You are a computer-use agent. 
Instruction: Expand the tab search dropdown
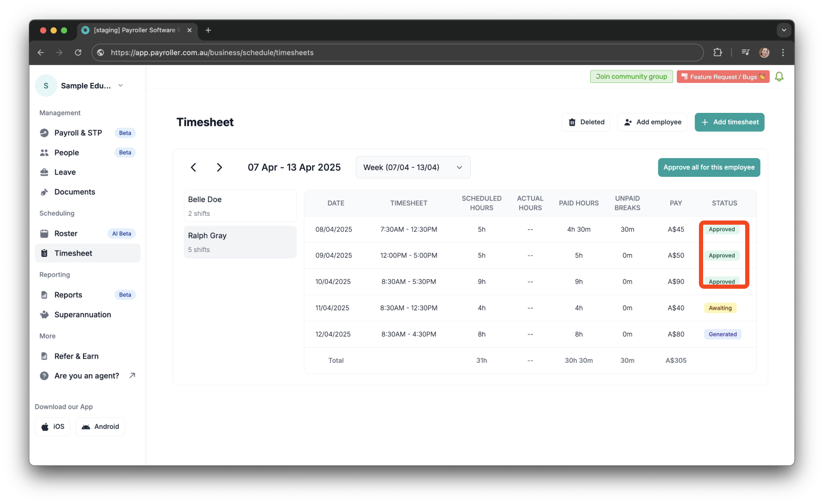[784, 30]
